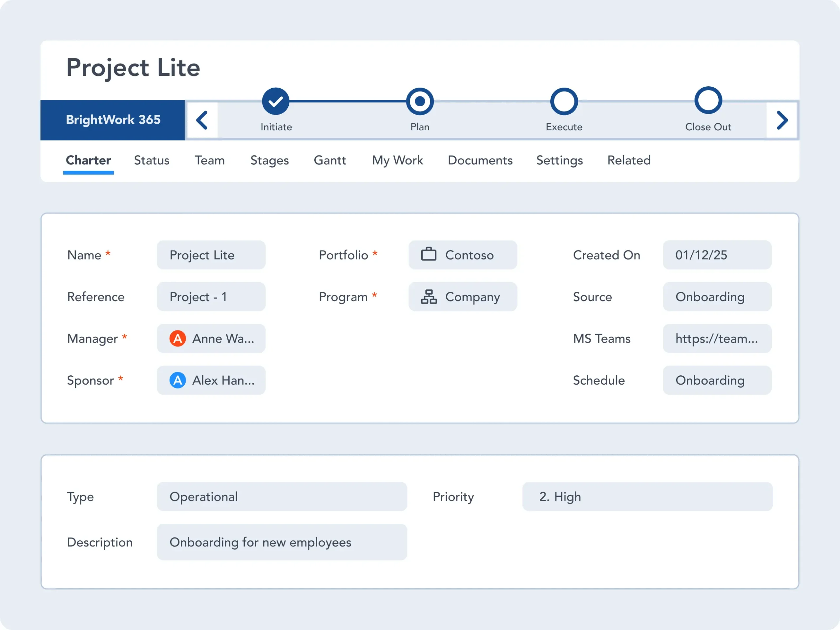Go to previous stage with left chevron
This screenshot has width=840, height=630.
point(202,120)
